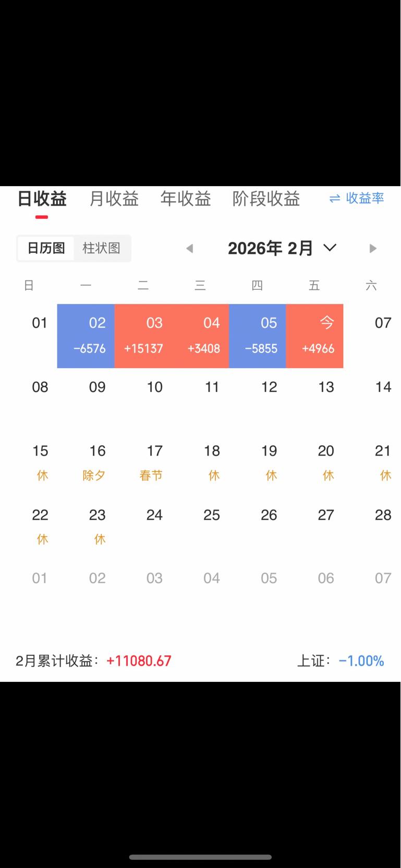Tap the swap arrows beside 收益率
This screenshot has height=868, width=401.
(x=335, y=199)
